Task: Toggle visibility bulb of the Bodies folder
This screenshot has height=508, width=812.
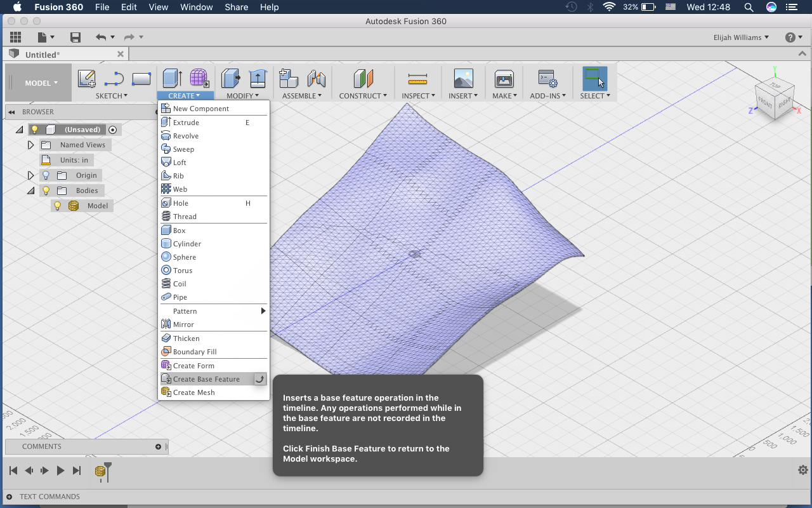Action: pos(46,190)
